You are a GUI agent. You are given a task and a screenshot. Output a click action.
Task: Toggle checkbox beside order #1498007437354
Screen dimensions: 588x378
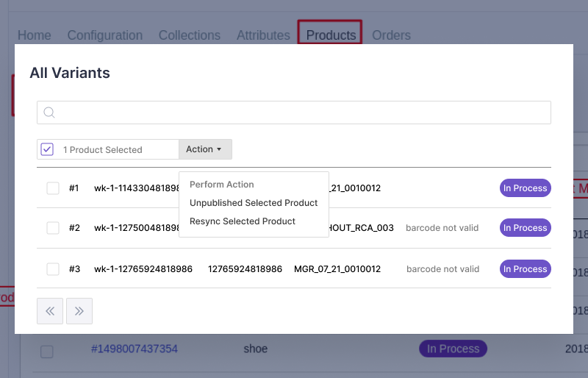pyautogui.click(x=47, y=352)
